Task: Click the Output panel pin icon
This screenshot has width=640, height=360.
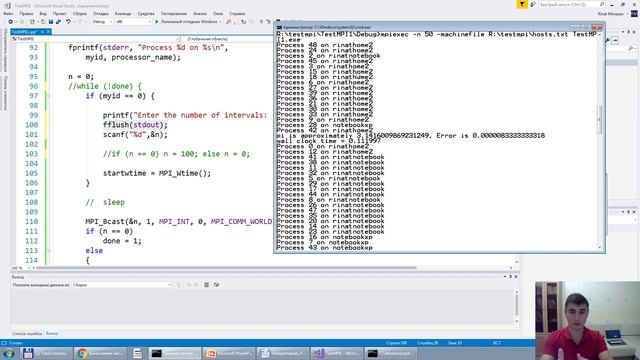Action: point(510,276)
